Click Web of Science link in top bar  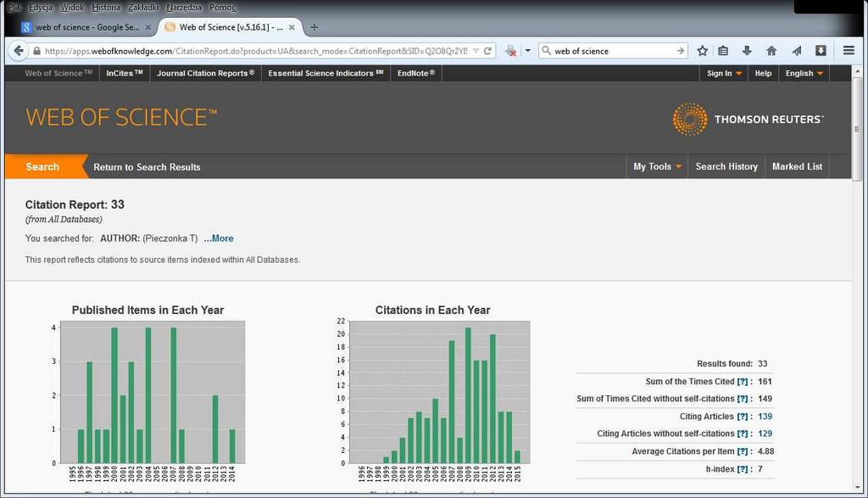coord(58,73)
